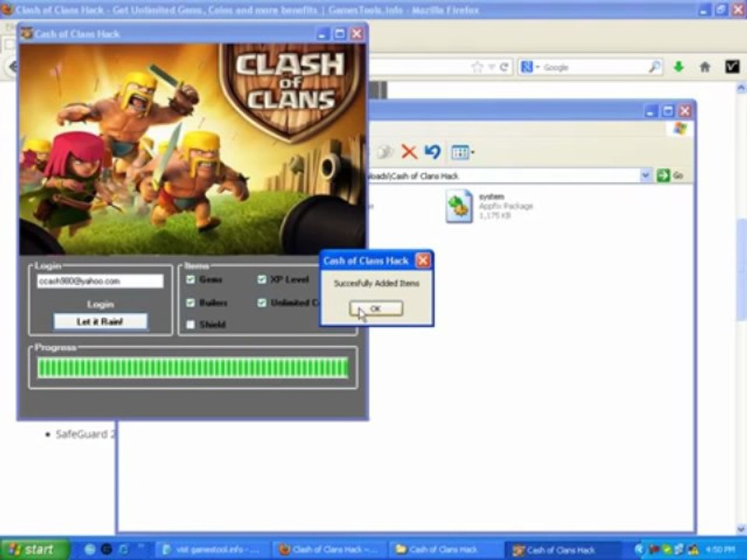The image size is (747, 560).
Task: Uncheck the XP Level checkbox
Action: pos(261,279)
